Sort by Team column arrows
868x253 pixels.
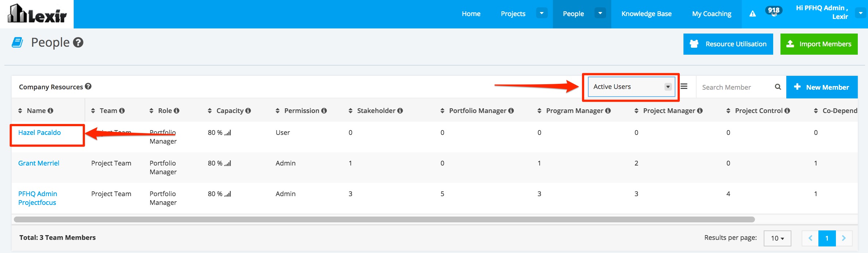pos(93,110)
